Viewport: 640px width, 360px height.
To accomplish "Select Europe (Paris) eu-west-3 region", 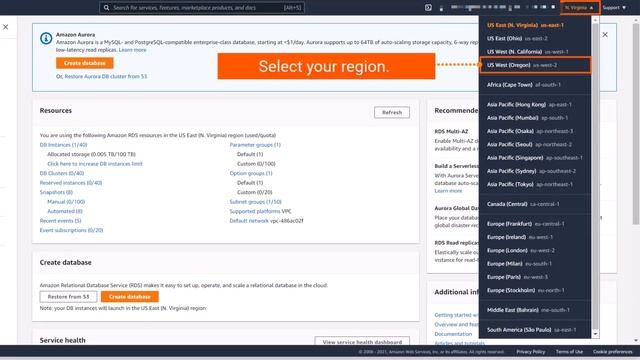I will (x=517, y=277).
